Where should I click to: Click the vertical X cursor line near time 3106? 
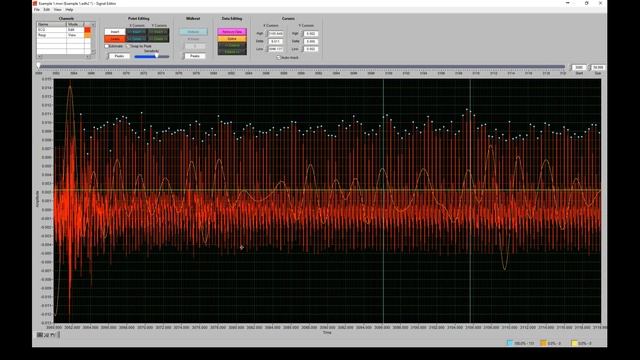[470, 201]
